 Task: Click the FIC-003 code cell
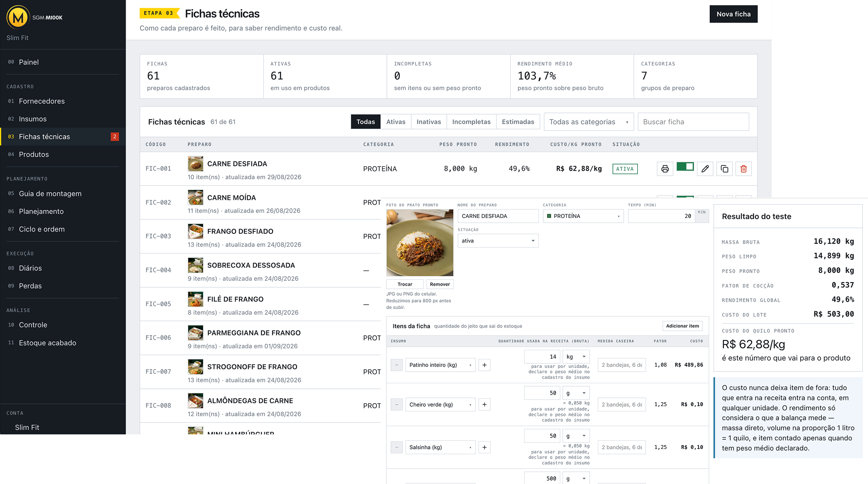click(x=158, y=236)
